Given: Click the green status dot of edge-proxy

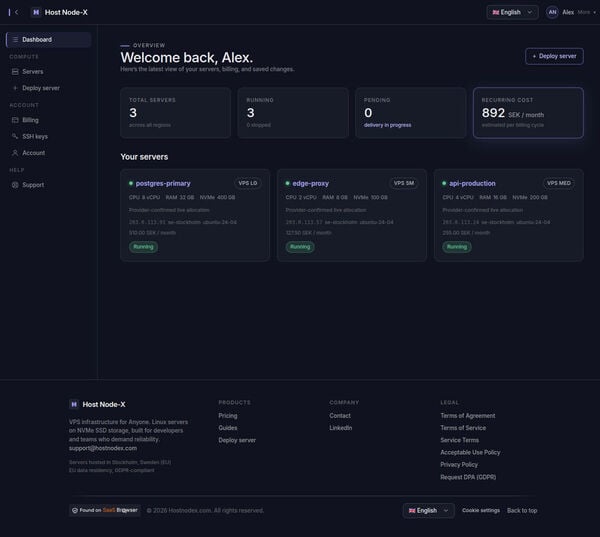Looking at the screenshot, I should (287, 183).
